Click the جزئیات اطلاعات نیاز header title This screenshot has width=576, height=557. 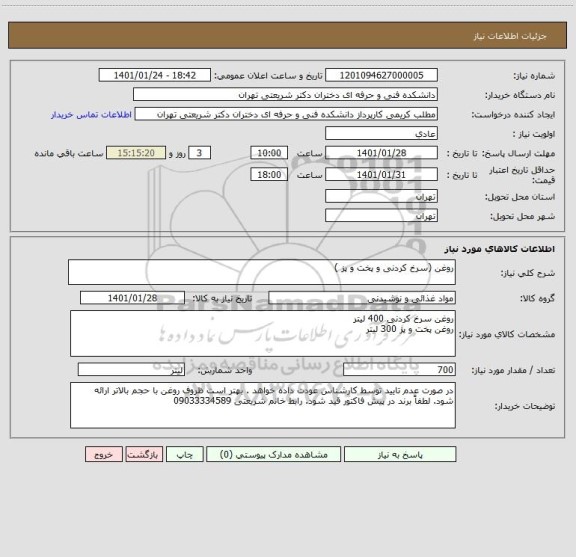510,36
